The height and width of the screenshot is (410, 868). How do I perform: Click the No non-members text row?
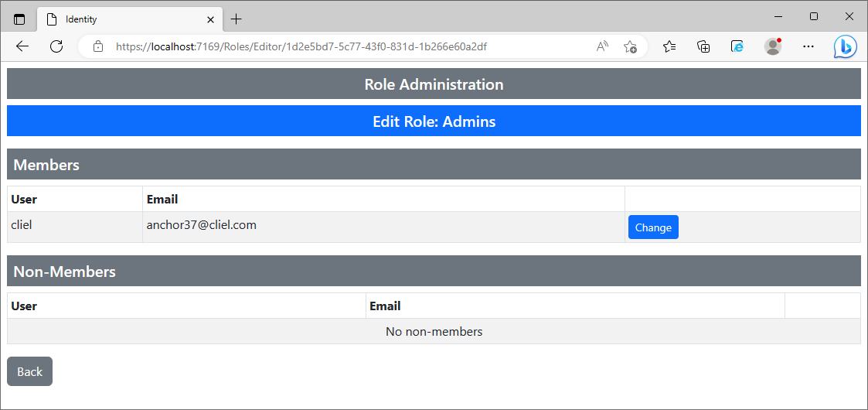coord(434,331)
